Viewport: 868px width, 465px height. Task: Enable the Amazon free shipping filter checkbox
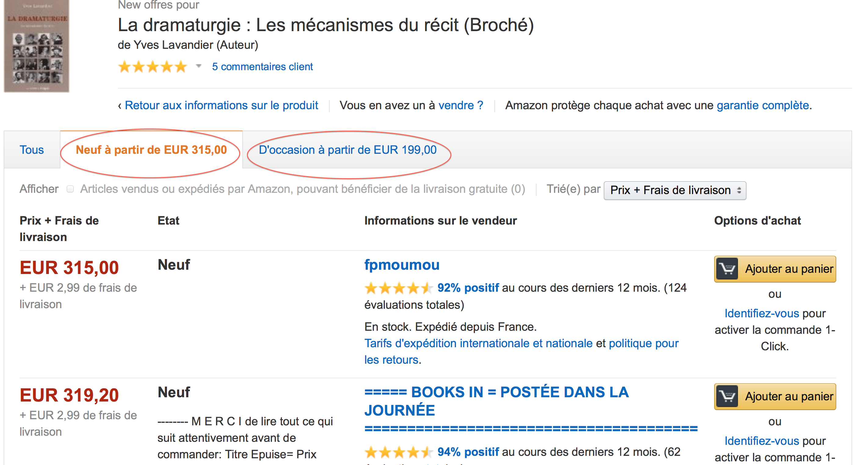70,189
